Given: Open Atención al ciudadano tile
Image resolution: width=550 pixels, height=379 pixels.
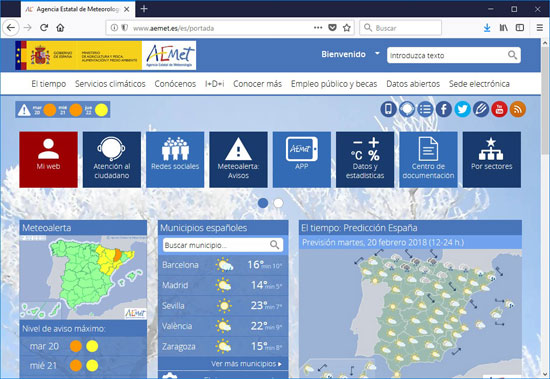Looking at the screenshot, I should 112,160.
